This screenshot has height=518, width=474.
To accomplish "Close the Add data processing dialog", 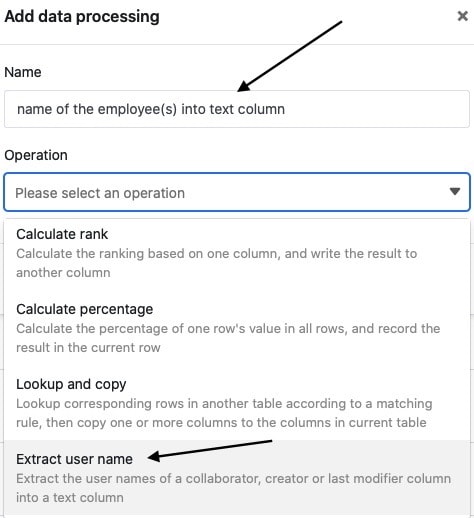I will coord(462,16).
